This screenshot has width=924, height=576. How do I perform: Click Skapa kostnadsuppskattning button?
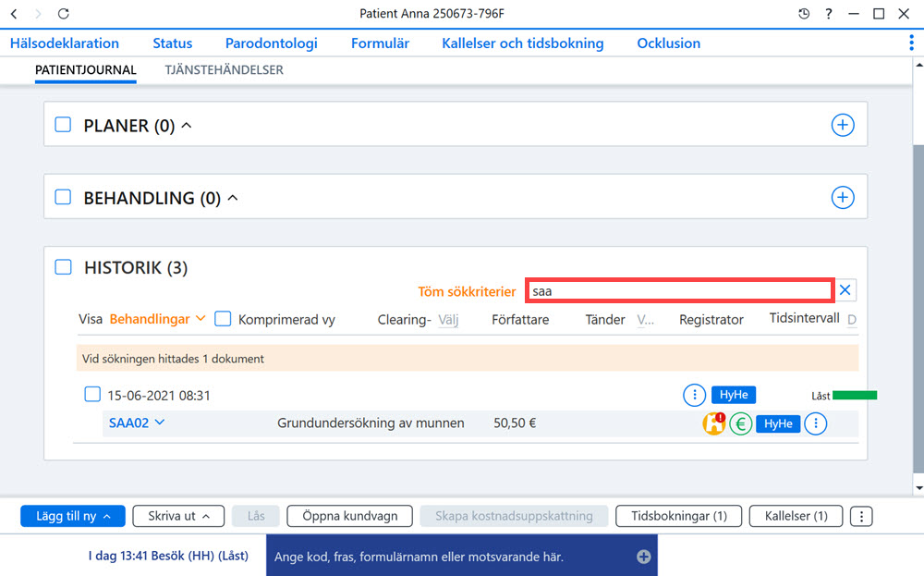[514, 516]
